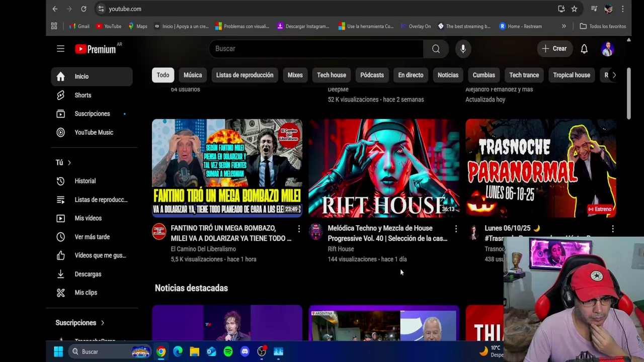644x362 pixels.
Task: Open File Explorer from taskbar
Action: [194, 351]
